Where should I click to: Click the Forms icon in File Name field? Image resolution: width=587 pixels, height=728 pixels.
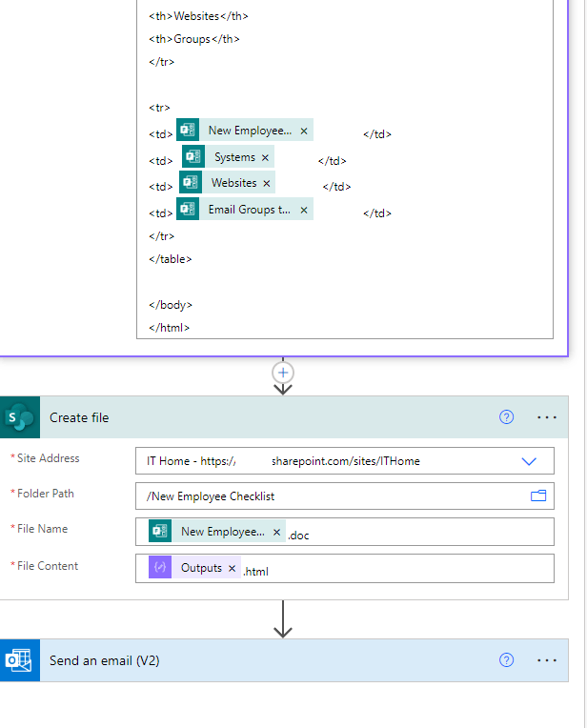(160, 531)
